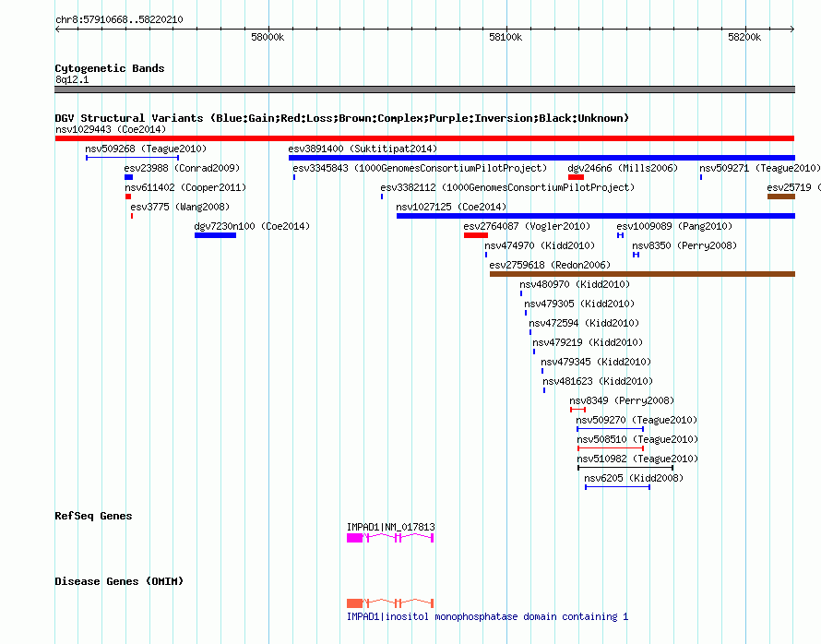Click the Disease Genes (OMIM) track title

point(119,581)
